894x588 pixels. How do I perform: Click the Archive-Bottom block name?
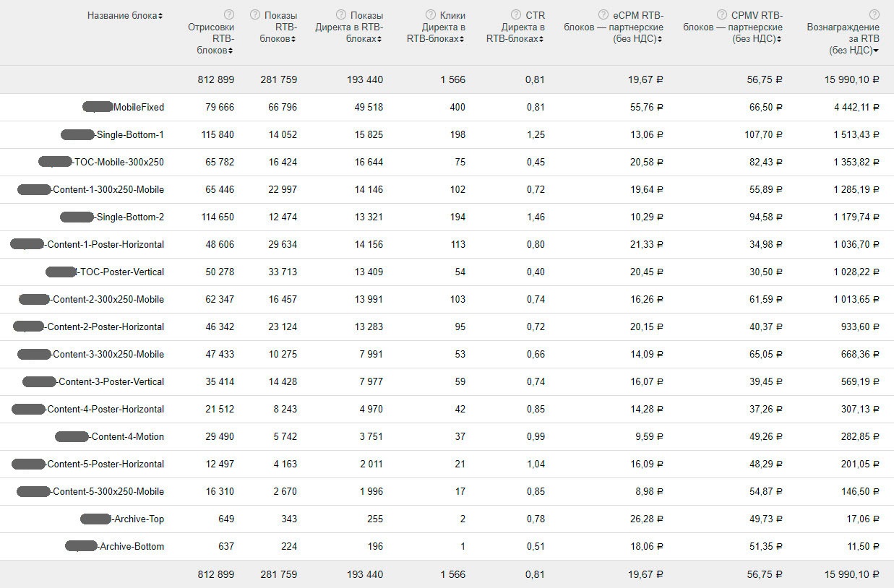click(132, 546)
